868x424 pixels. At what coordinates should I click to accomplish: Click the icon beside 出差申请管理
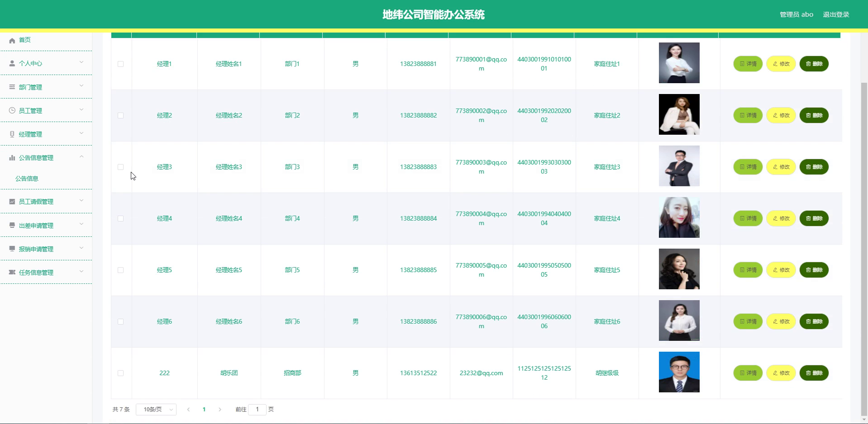(12, 225)
